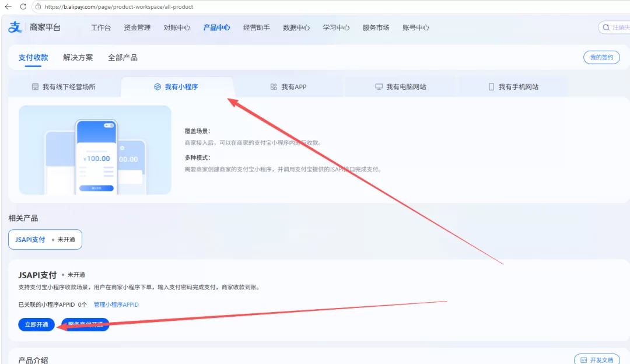The image size is (630, 364).
Task: Switch to 解决方案 tab
Action: (78, 57)
